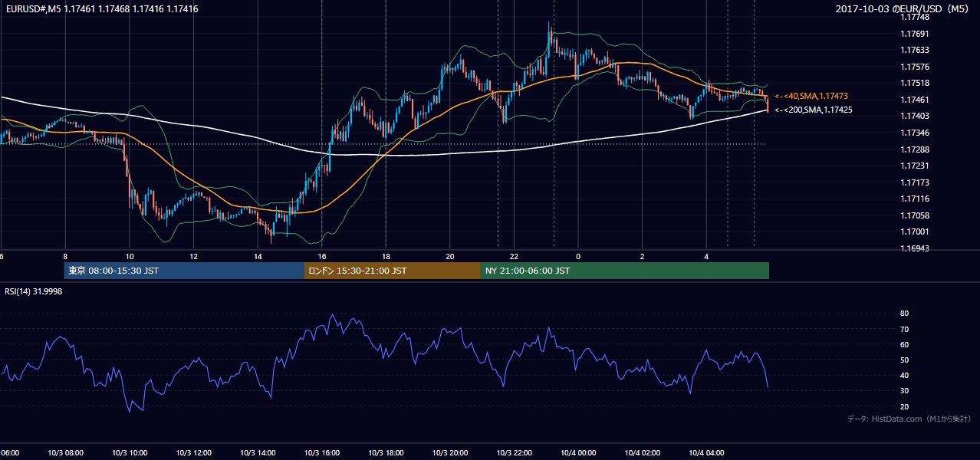Click the 10/3 14:00 time label
Viewport: 980px width, 460px height.
(x=258, y=452)
